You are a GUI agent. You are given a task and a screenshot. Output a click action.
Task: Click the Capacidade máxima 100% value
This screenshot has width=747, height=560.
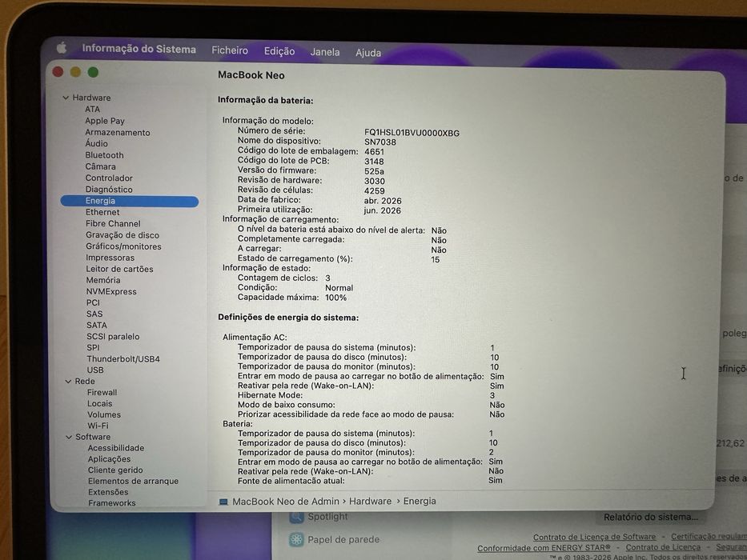tap(335, 298)
